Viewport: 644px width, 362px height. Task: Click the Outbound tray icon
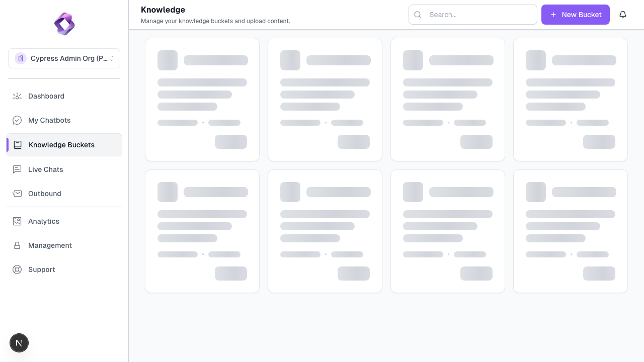tap(17, 194)
